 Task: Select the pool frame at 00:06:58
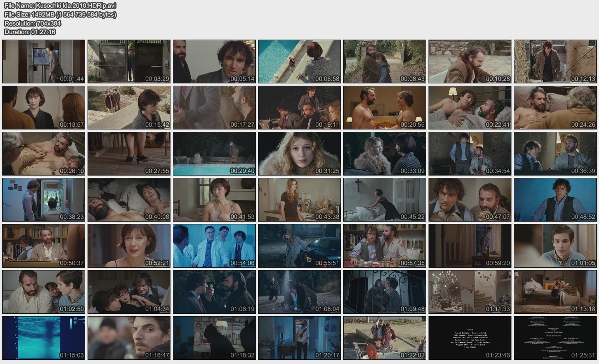[299, 61]
